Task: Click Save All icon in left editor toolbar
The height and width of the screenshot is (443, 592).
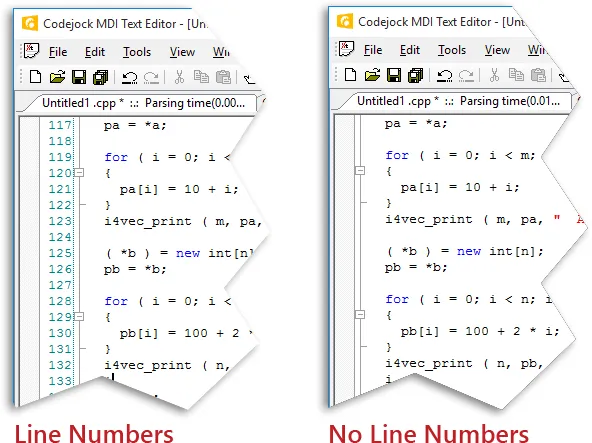Action: tap(100, 77)
